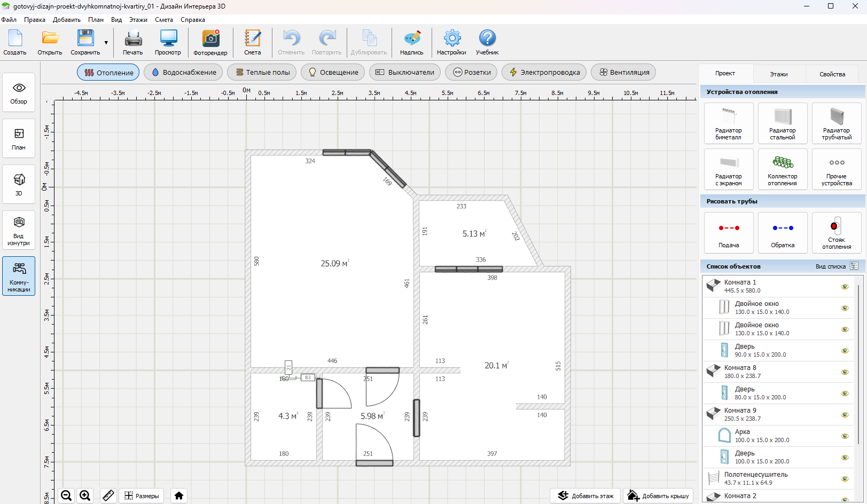867x504 pixels.
Task: Add a Радиатор биметалл device
Action: point(729,123)
